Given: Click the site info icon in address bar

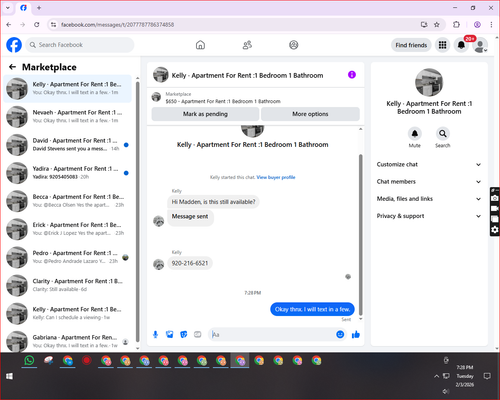Looking at the screenshot, I should pyautogui.click(x=53, y=25).
